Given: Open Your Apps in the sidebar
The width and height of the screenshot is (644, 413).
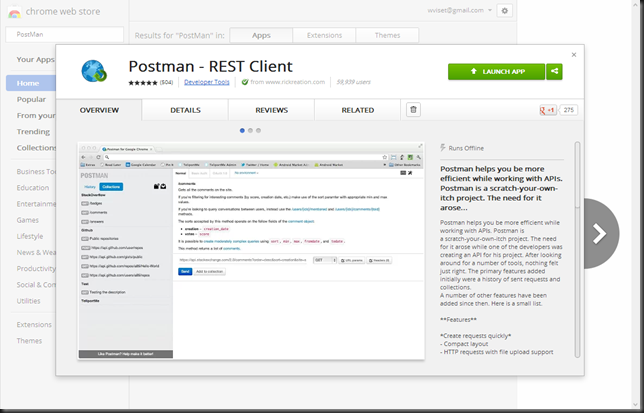Looking at the screenshot, I should tap(35, 60).
